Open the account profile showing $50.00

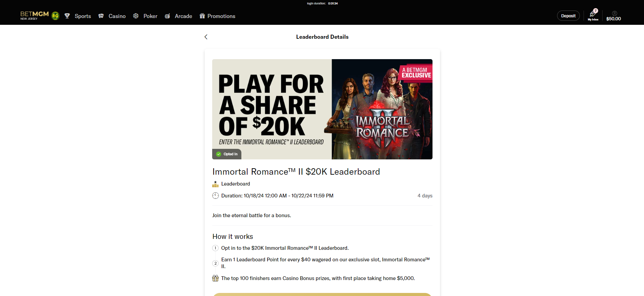[x=614, y=16]
